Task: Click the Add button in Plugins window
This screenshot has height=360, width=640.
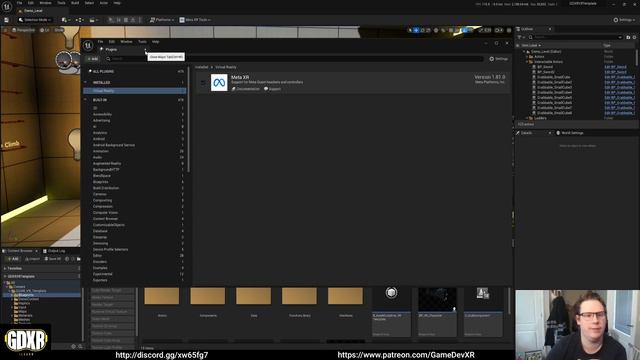Action: click(93, 59)
